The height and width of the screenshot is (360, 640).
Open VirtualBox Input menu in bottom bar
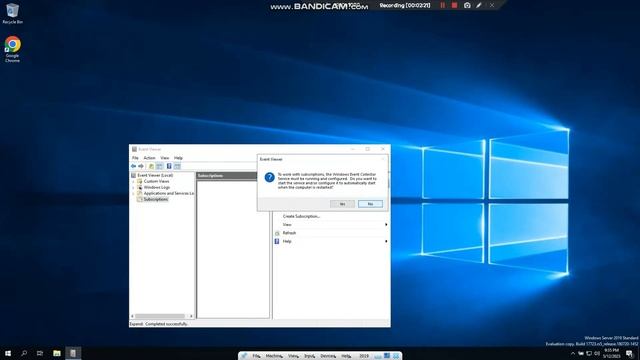pos(309,356)
